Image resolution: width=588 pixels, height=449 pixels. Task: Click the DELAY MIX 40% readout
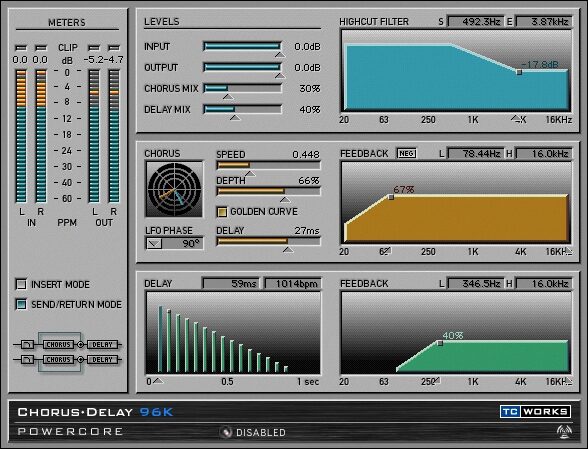point(310,110)
